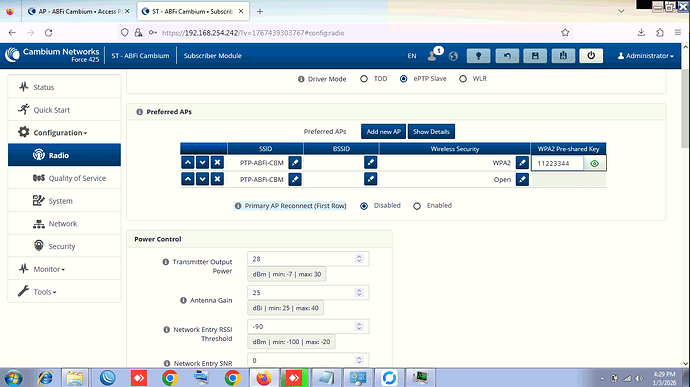Adjust the Network Entry RSSI Threshold stepper
This screenshot has height=387, width=690.
click(x=359, y=326)
